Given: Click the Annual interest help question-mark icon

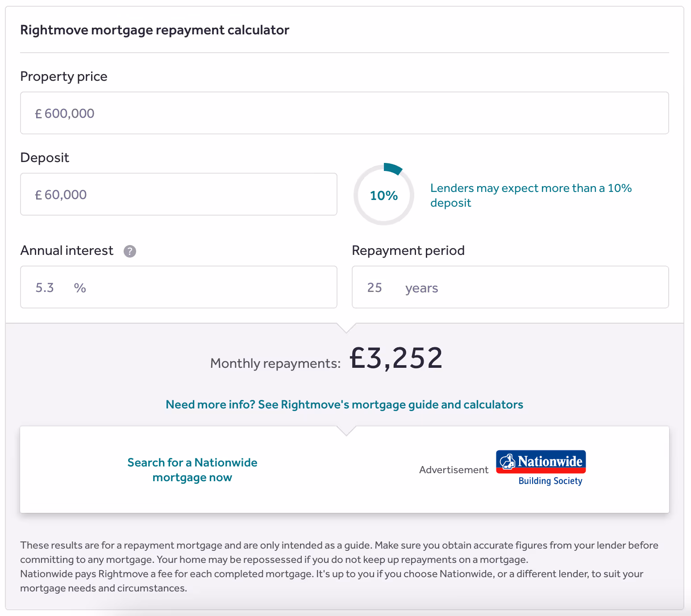Looking at the screenshot, I should [x=130, y=251].
